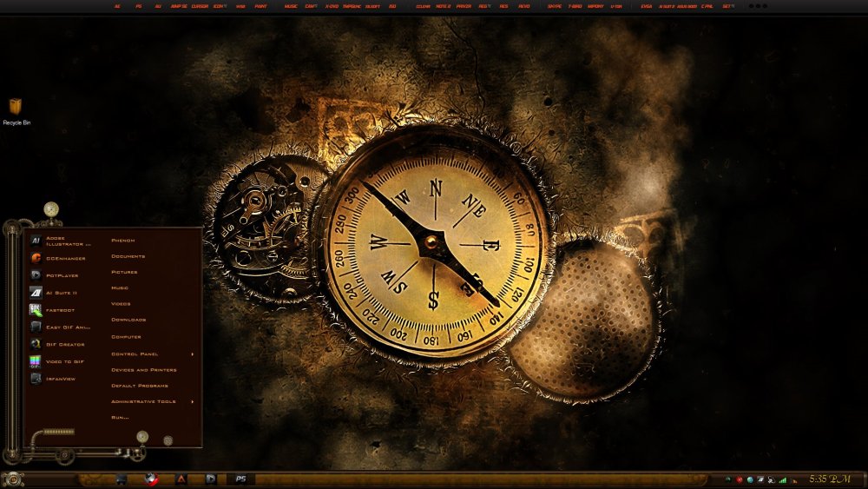
Task: Open the Downloads folder link
Action: pos(128,320)
